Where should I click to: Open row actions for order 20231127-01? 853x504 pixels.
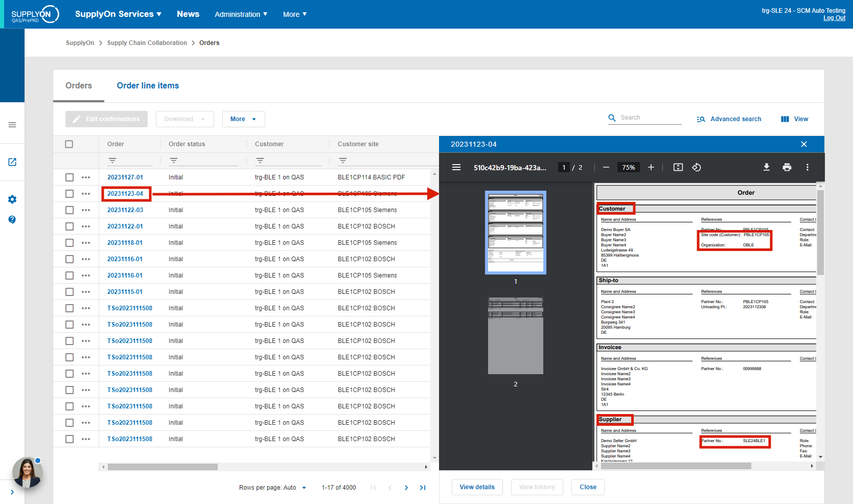[86, 177]
